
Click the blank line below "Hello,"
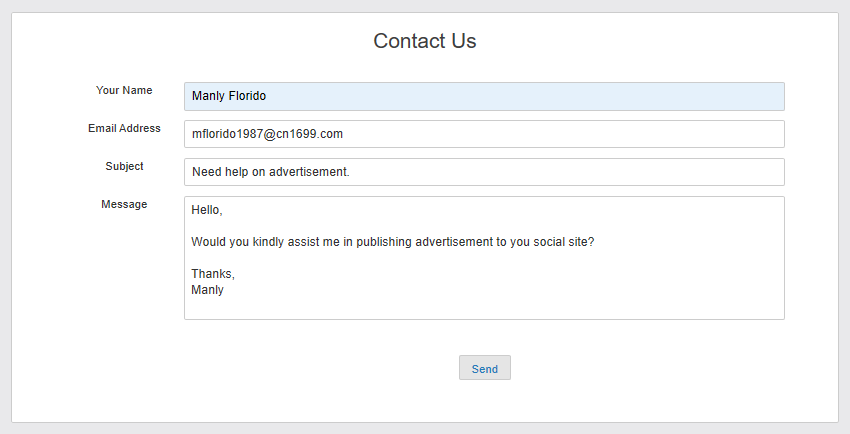point(300,227)
